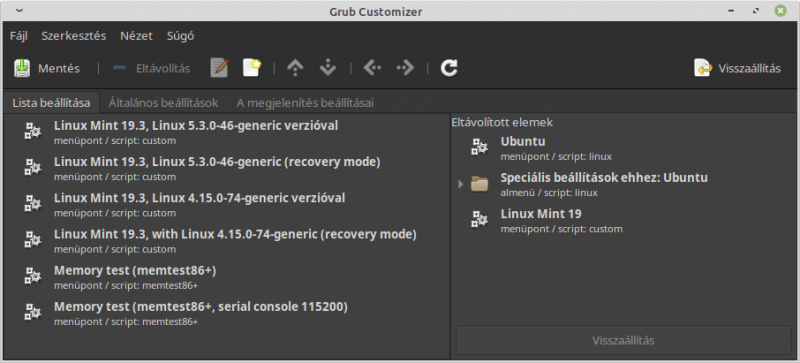Move entry up with up arrow
The width and height of the screenshot is (800, 363).
[x=295, y=68]
